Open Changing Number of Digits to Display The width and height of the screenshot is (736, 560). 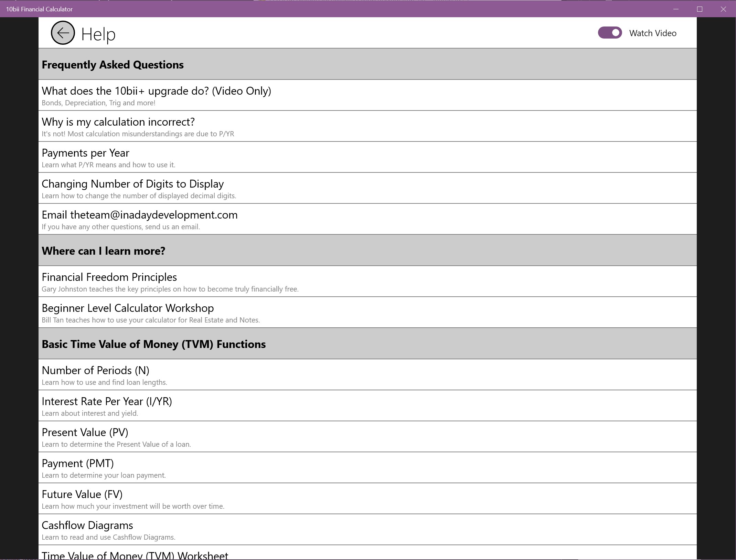pos(132,188)
